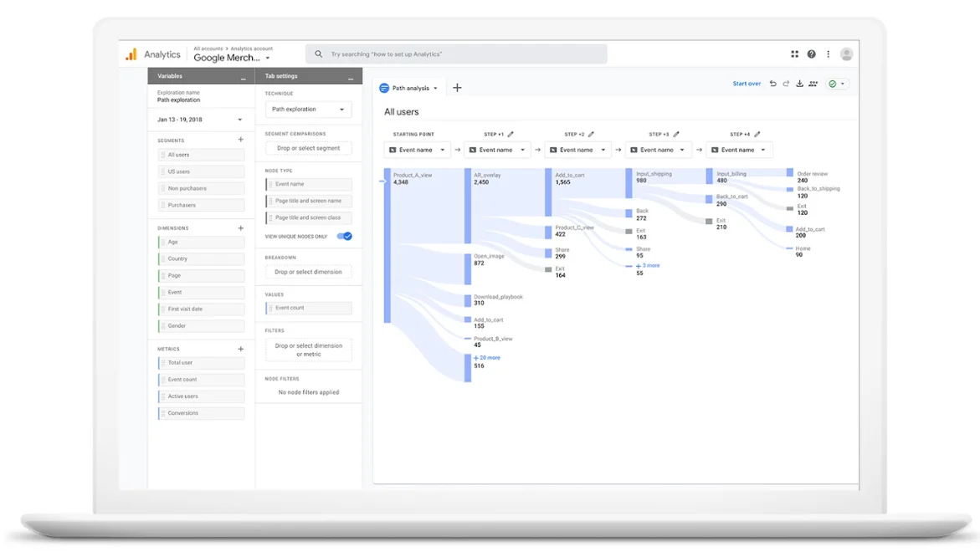Open the Technique Path exploration dropdown
The width and height of the screenshot is (980, 557).
point(308,110)
